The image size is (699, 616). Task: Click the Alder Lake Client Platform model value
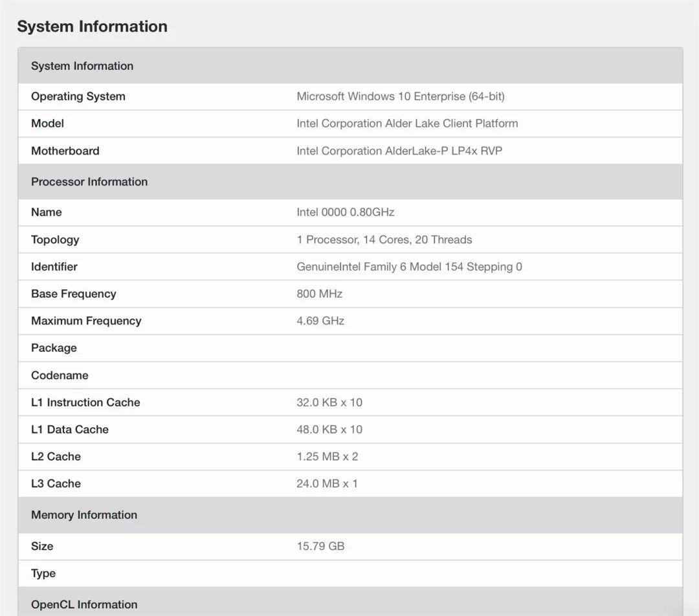pos(407,124)
